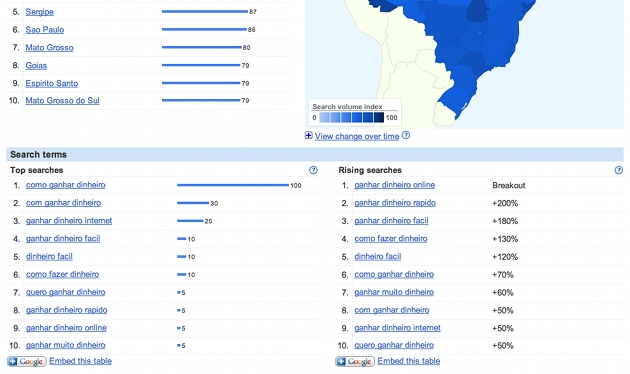Screen dimensions: 630x374
Task: Open top search 'como ganhar dinheiro'
Action: point(65,185)
